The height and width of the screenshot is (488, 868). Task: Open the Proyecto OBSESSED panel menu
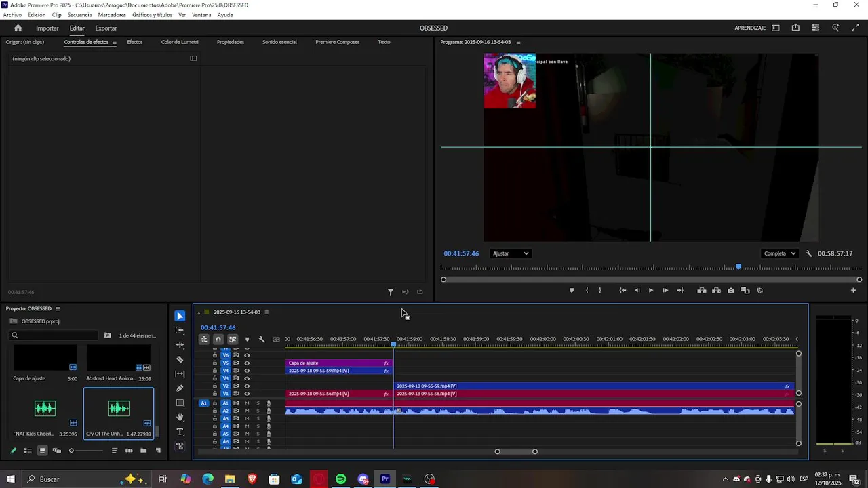coord(58,308)
